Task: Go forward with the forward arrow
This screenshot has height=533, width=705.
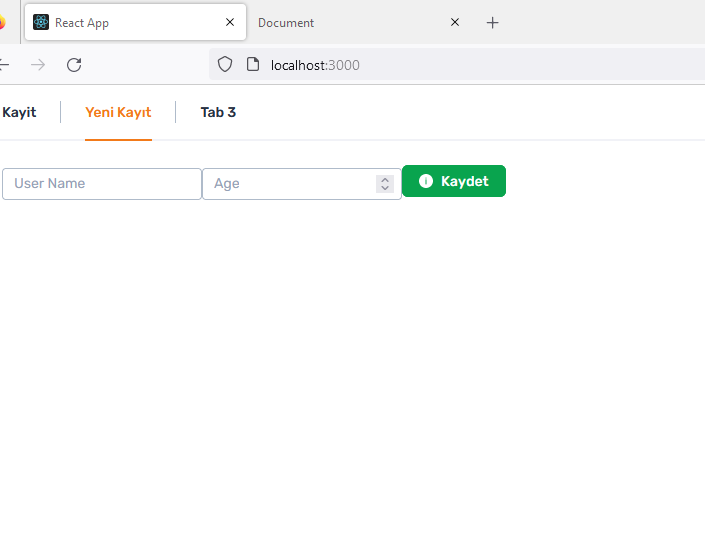Action: coord(38,65)
